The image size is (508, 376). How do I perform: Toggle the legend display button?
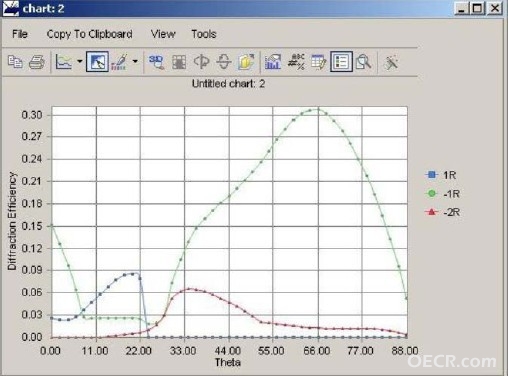[x=341, y=62]
